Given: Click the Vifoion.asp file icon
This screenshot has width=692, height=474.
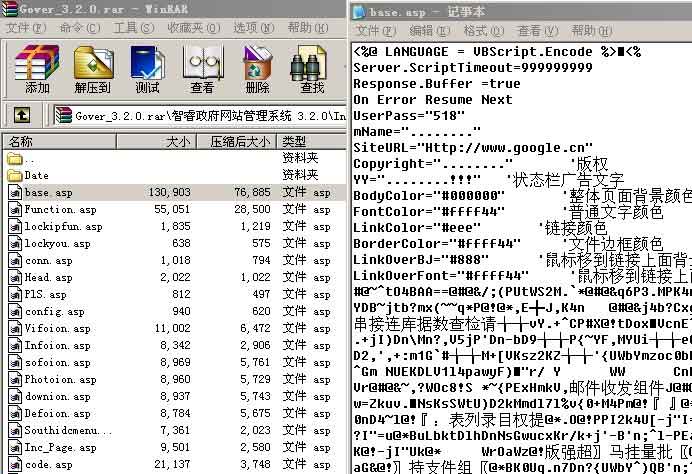Looking at the screenshot, I should tap(15, 328).
